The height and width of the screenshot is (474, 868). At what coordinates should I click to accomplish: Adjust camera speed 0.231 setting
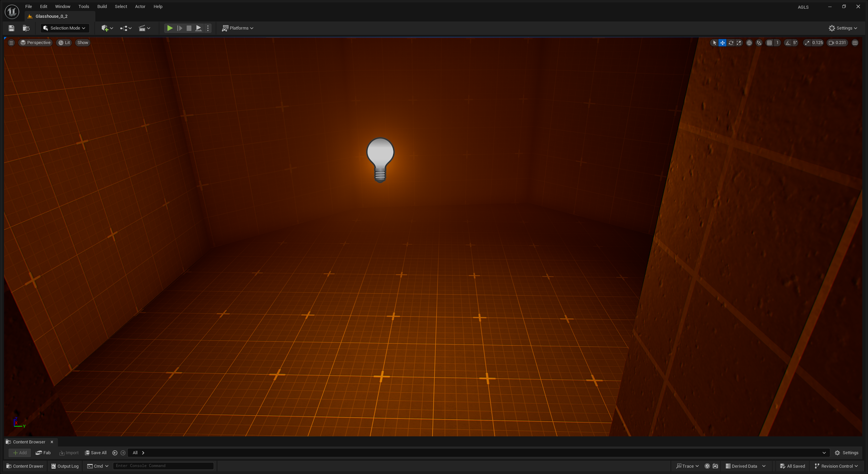coord(837,43)
